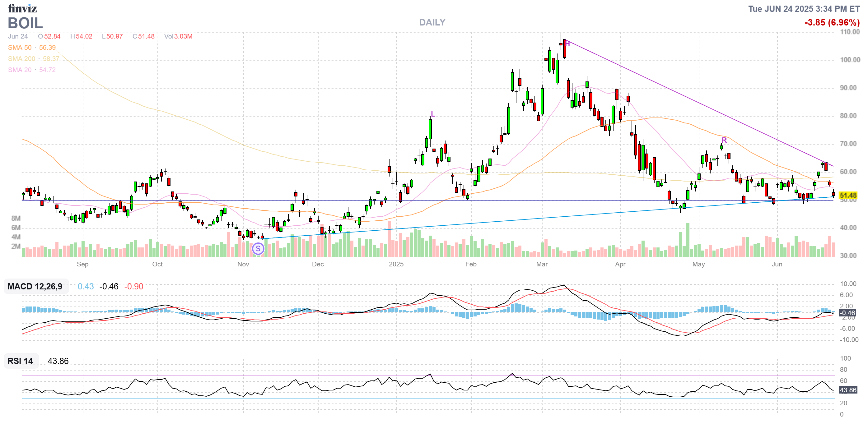The image size is (868, 424).
Task: Click the RSI 14 indicator label
Action: pyautogui.click(x=20, y=361)
